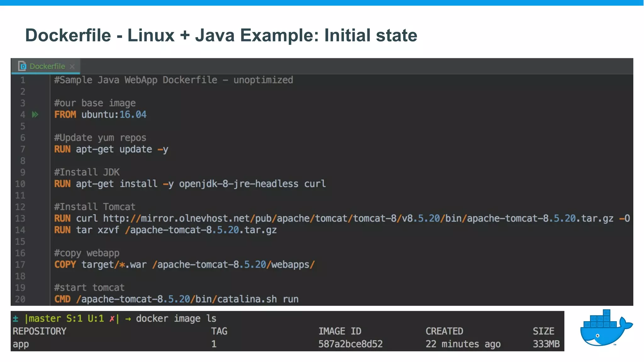Click the green run gutter icon on line 4

pos(35,115)
